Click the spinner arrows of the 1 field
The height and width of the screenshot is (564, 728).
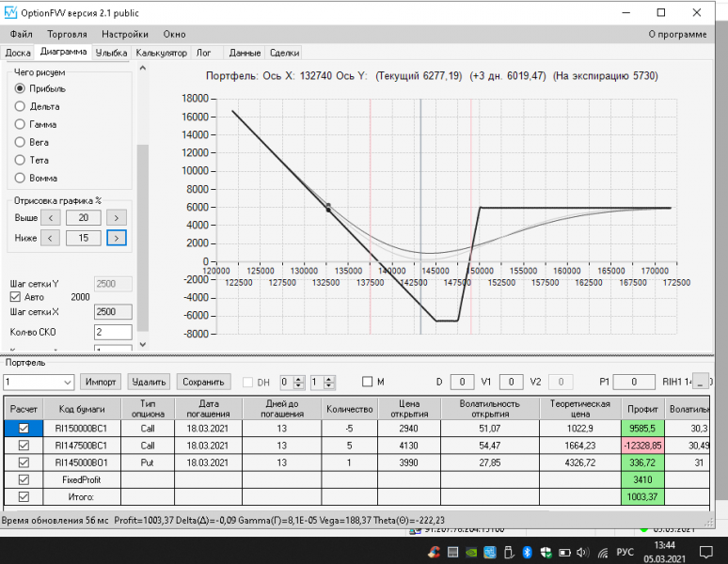[x=329, y=383]
